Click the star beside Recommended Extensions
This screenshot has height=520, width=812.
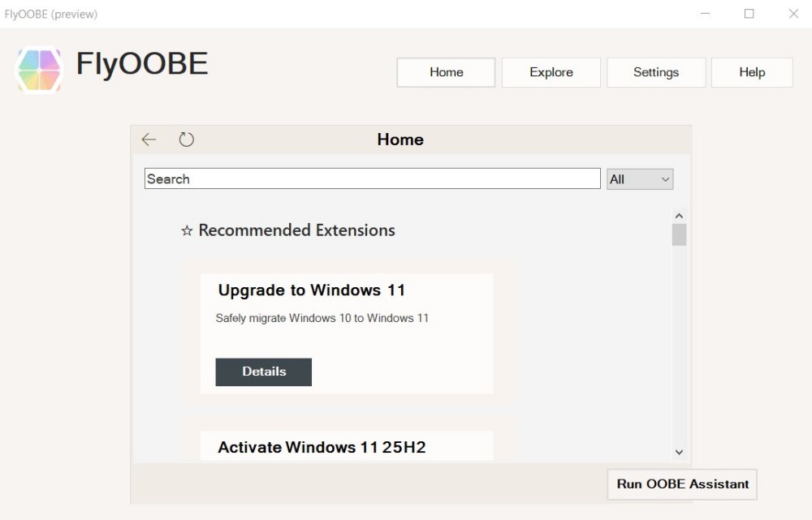pos(187,230)
